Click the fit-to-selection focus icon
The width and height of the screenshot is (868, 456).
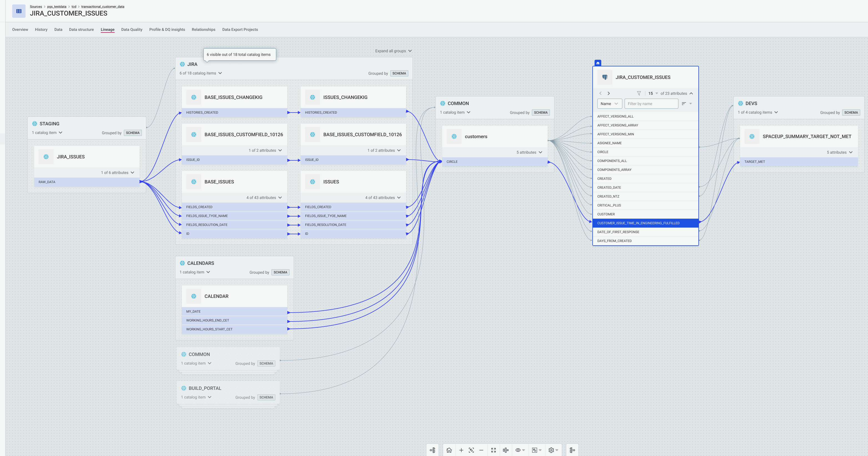[x=471, y=450]
